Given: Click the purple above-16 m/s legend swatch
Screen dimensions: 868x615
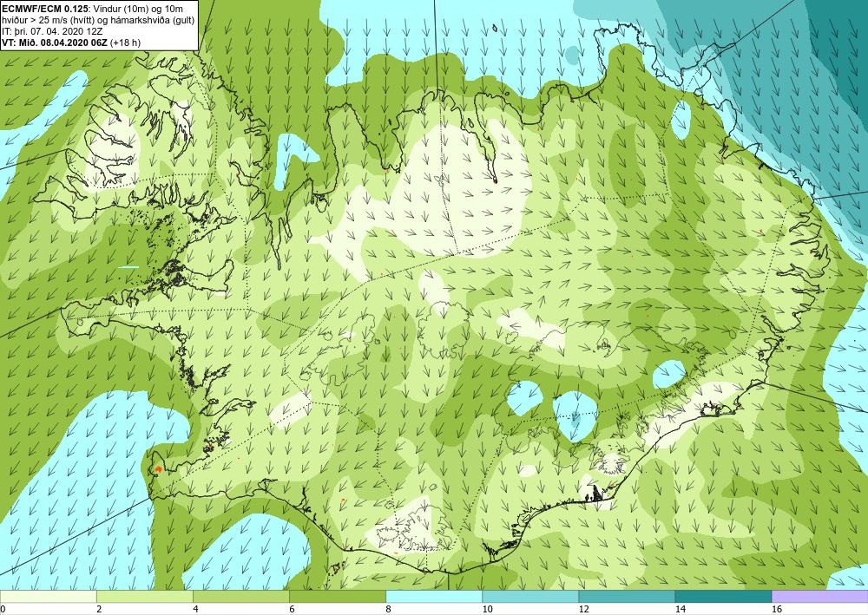Looking at the screenshot, I should tap(820, 596).
